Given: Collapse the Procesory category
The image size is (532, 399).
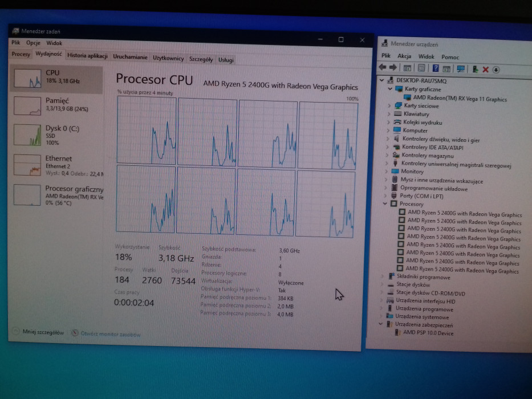Looking at the screenshot, I should [385, 203].
